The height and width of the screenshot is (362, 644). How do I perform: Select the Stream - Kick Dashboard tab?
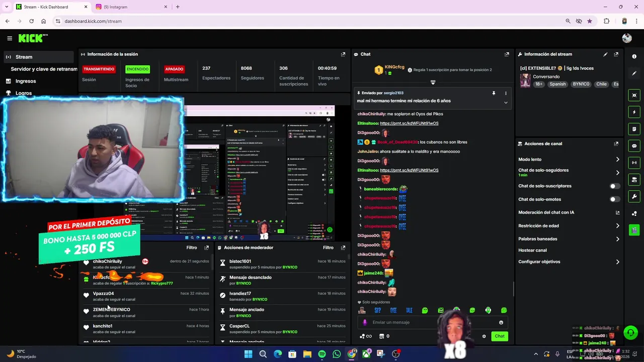(50, 7)
